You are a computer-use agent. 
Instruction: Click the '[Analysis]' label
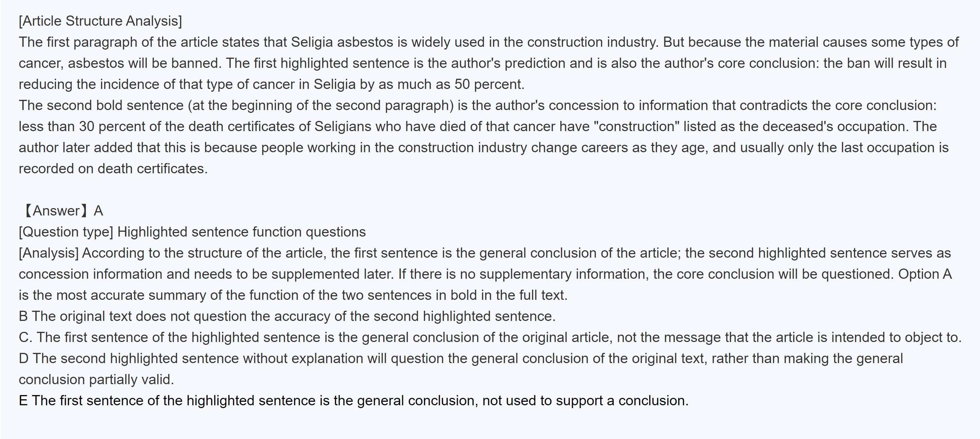(x=49, y=253)
